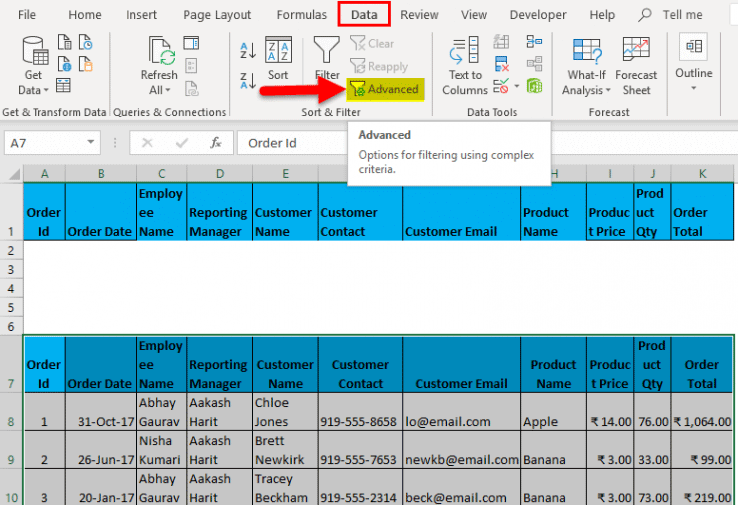Expand the Name Box dropdown arrow
This screenshot has height=505, width=738.
pyautogui.click(x=90, y=142)
